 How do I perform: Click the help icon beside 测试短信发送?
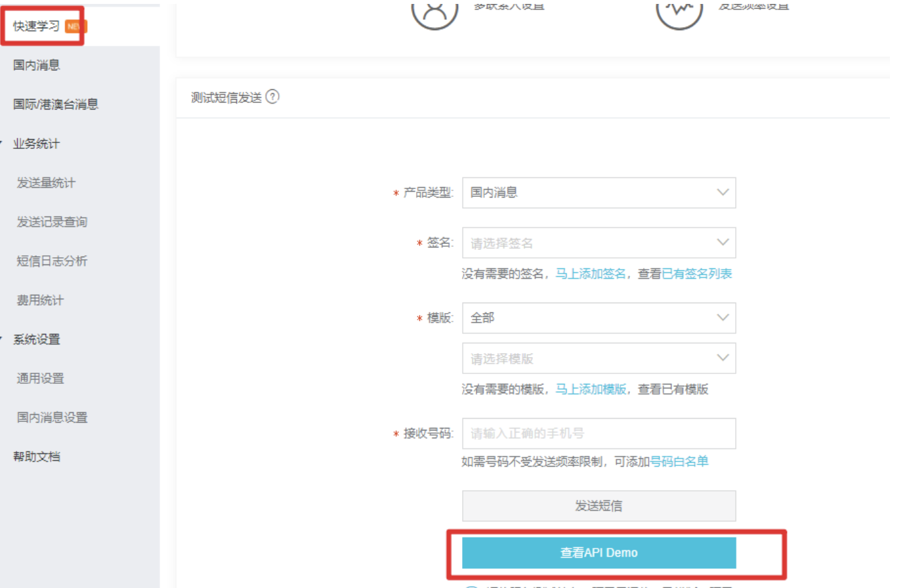272,97
